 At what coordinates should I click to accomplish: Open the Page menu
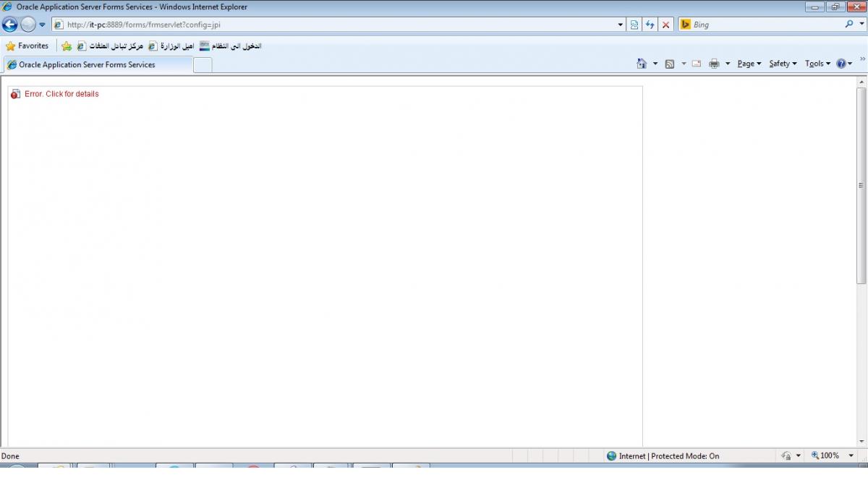(749, 64)
